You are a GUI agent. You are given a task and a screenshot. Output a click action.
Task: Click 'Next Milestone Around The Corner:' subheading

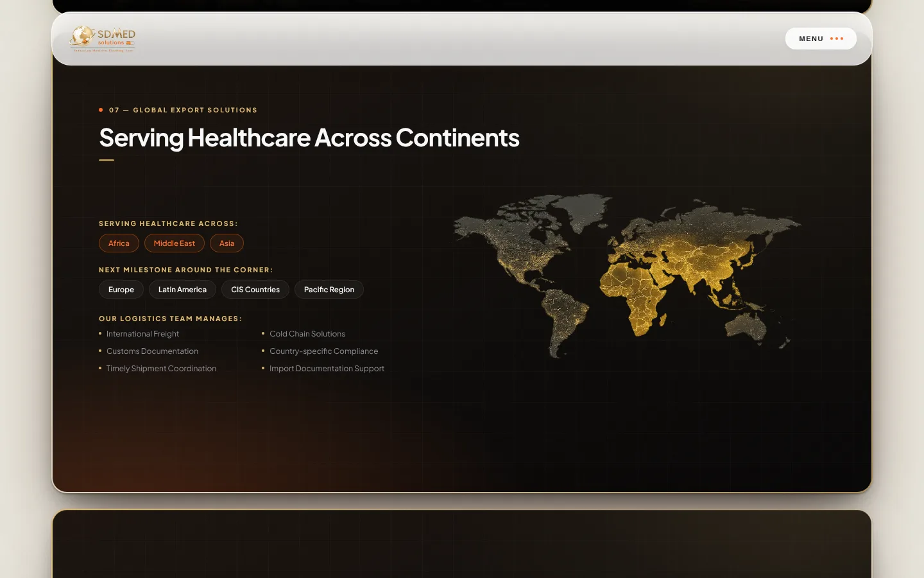[186, 270]
